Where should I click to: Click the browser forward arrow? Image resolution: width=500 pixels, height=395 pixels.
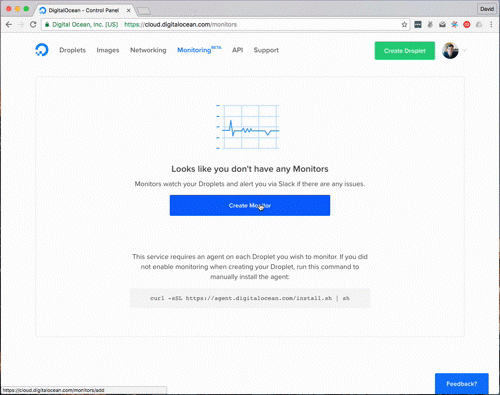[x=21, y=24]
